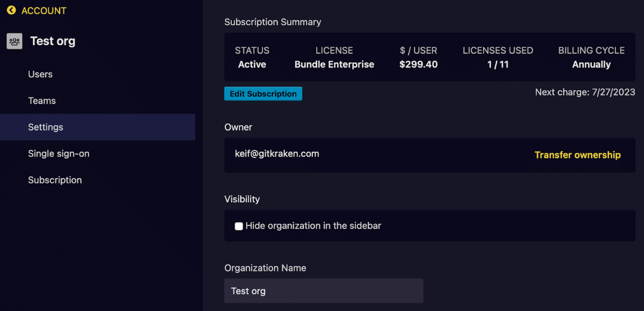Viewport: 644px width, 311px height.
Task: Click the 1 / 11 licenses used value
Action: [x=498, y=64]
